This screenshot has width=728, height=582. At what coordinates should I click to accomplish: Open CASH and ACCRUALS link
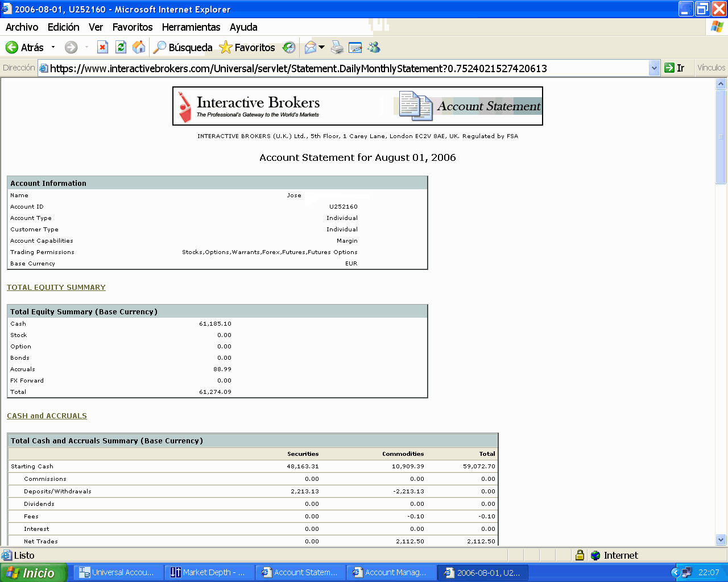click(x=47, y=415)
